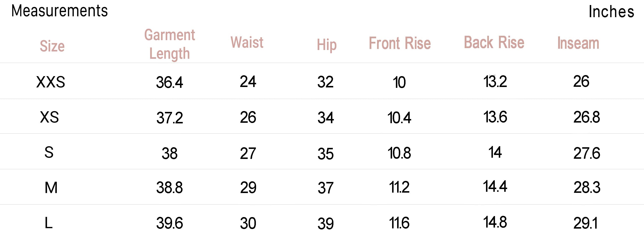Select the Garment Length column header
Image resolution: width=644 pixels, height=238 pixels.
coord(170,44)
